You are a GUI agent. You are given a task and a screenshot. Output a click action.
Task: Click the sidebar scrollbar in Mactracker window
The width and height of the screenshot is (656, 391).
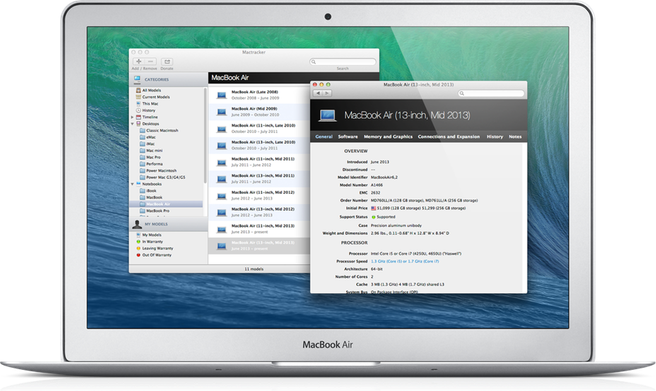(205, 135)
